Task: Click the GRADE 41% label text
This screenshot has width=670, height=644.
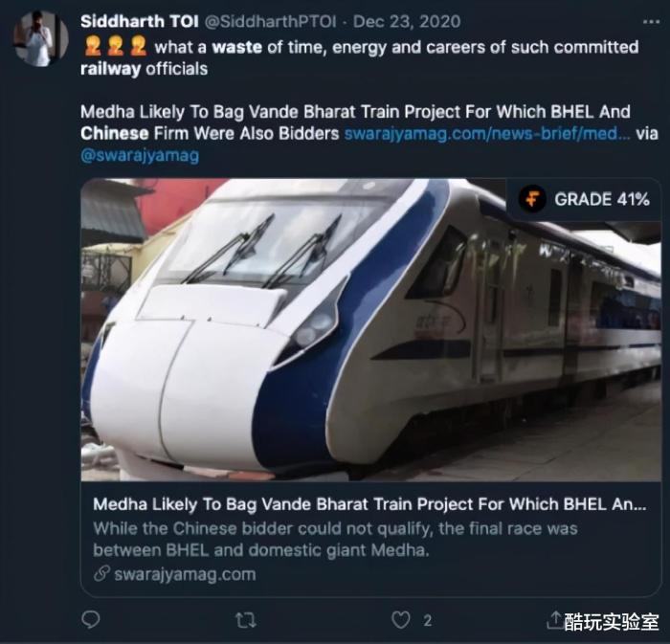Action: click(602, 199)
